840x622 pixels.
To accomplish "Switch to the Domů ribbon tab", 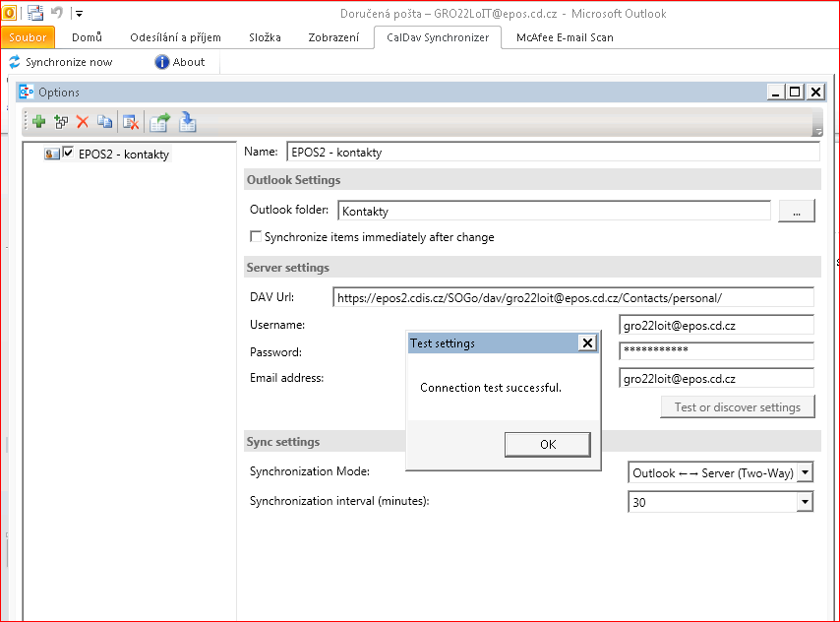I will [87, 37].
